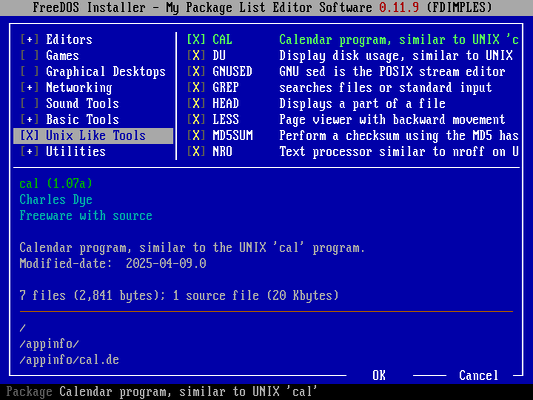Uncheck the DU package checkbox
This screenshot has height=400, width=533.
pos(196,56)
